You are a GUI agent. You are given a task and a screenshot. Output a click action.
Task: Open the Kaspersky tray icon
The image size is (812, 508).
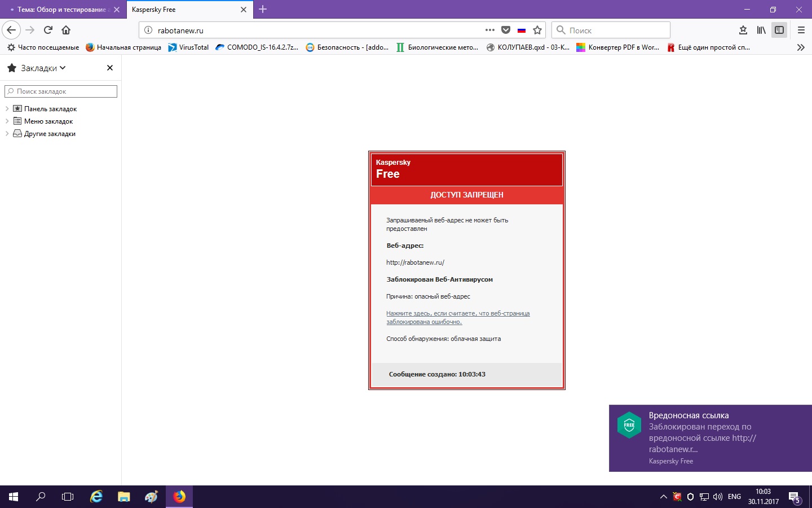click(677, 497)
